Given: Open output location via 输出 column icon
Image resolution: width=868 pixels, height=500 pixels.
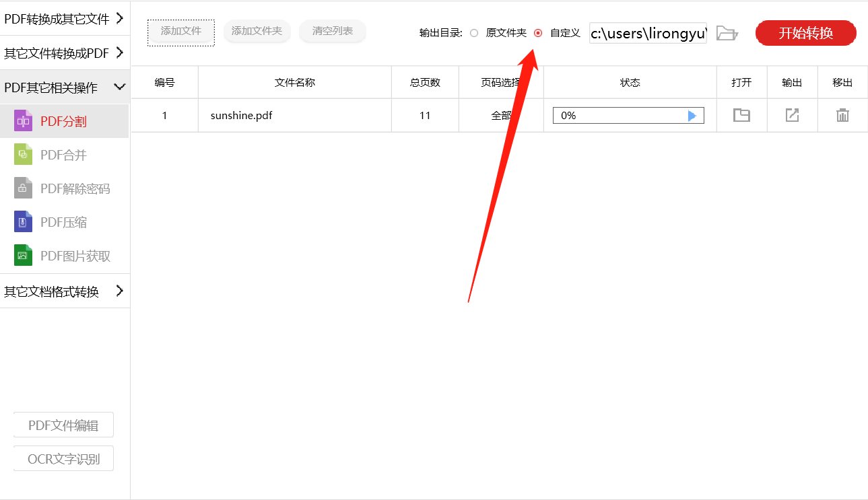Looking at the screenshot, I should click(792, 115).
